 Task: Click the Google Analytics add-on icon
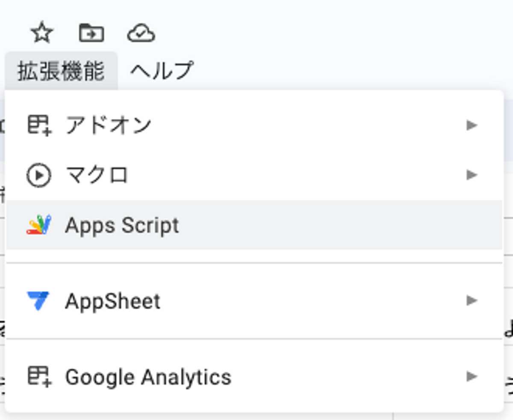point(39,377)
